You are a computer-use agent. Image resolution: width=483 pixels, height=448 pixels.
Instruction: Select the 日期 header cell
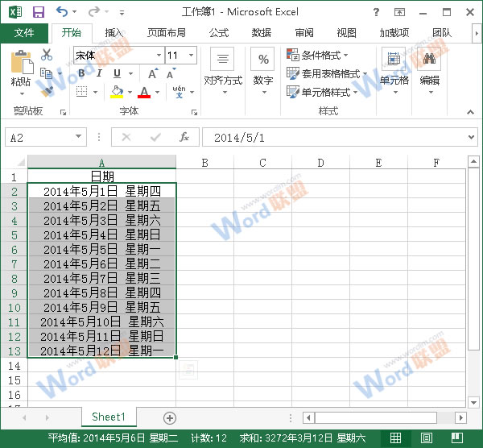(101, 176)
